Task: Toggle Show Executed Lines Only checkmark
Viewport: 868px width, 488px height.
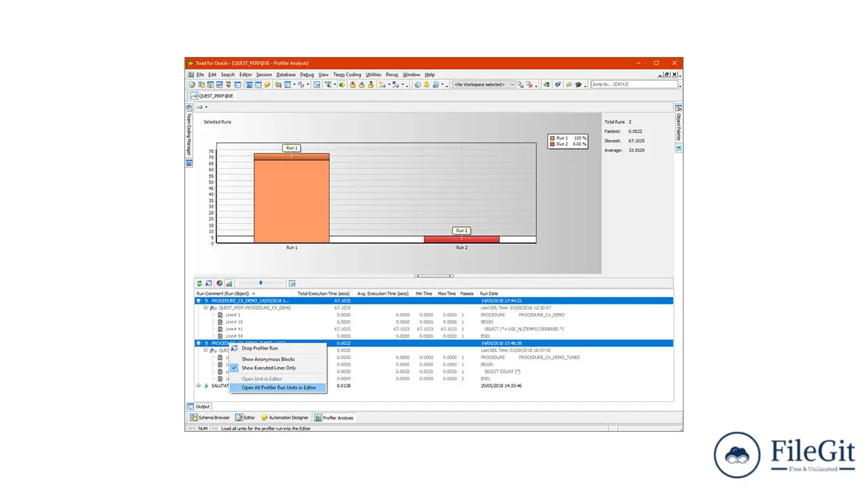Action: (x=235, y=368)
